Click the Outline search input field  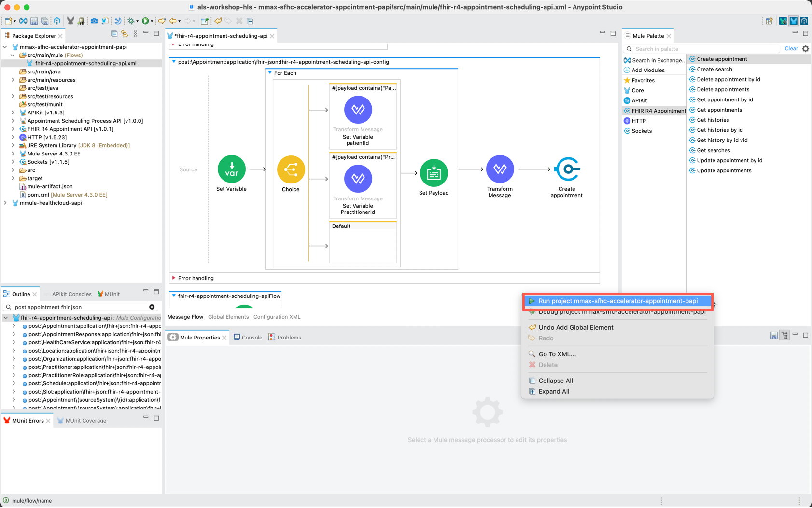point(80,307)
